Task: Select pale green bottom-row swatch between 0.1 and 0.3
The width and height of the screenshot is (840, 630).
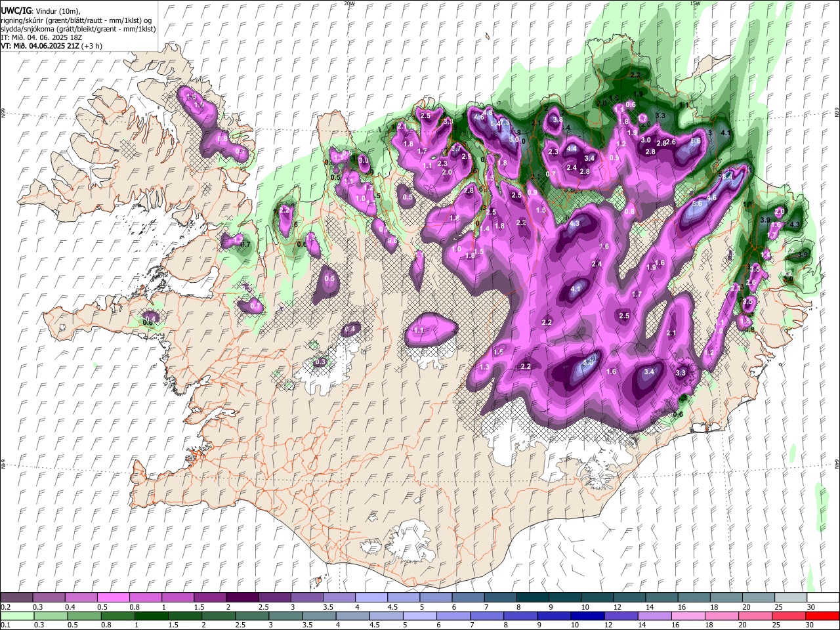Action: pyautogui.click(x=16, y=616)
